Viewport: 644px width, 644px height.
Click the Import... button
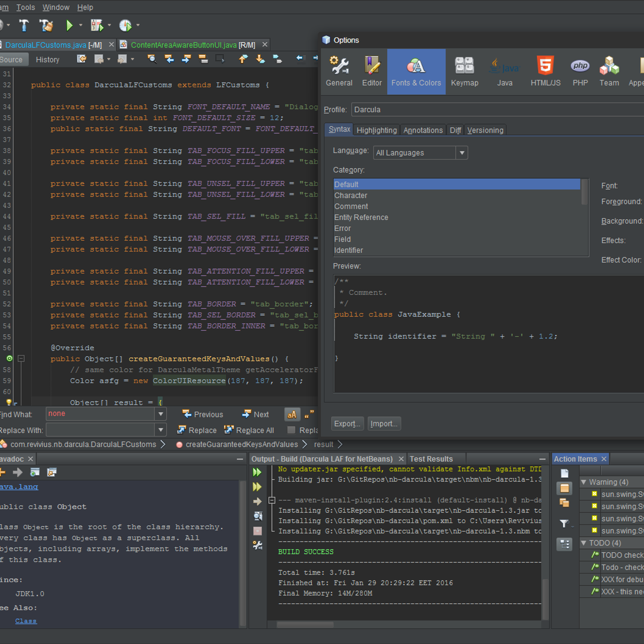click(384, 423)
